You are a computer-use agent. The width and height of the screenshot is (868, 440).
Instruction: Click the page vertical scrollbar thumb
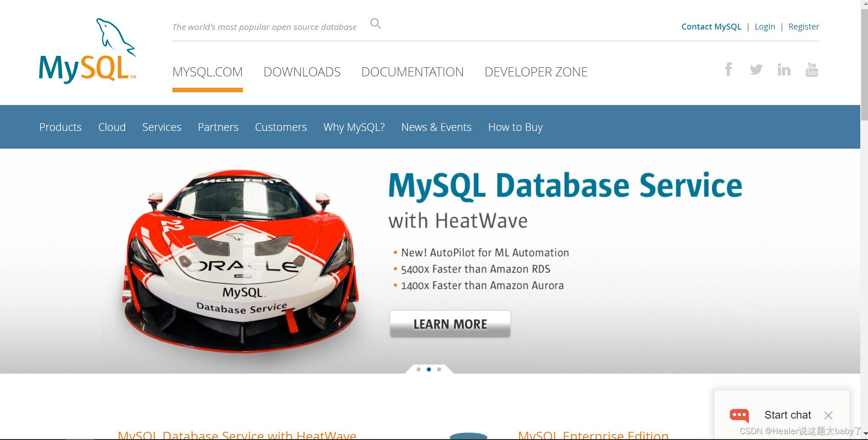point(864,65)
